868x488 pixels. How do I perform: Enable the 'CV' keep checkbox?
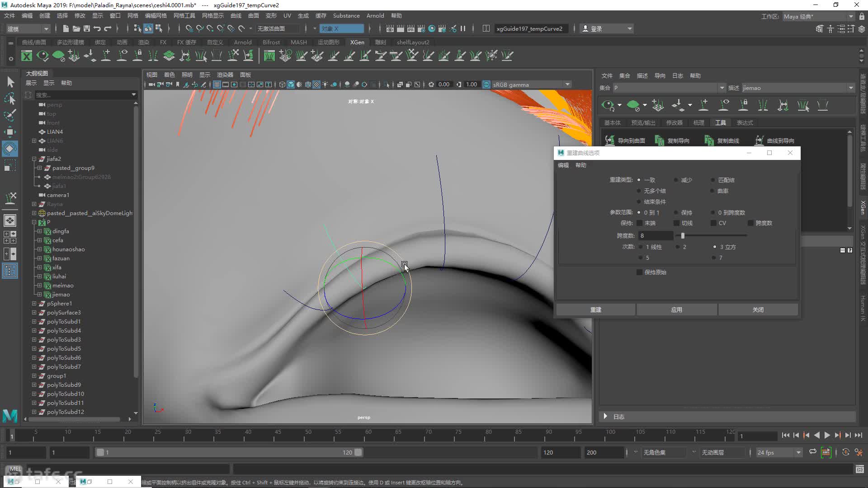pos(713,223)
